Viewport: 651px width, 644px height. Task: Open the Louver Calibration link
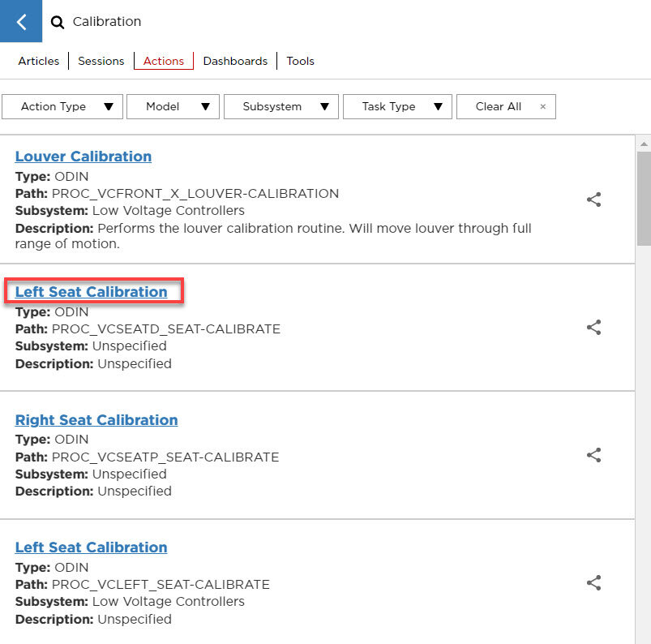click(84, 157)
